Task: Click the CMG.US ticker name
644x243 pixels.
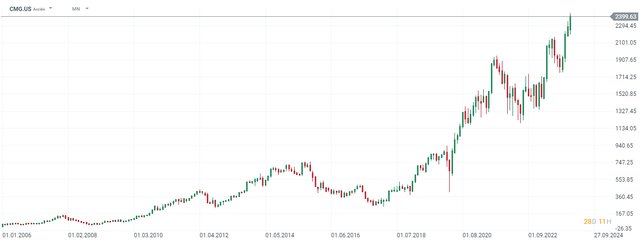Action: (21, 9)
